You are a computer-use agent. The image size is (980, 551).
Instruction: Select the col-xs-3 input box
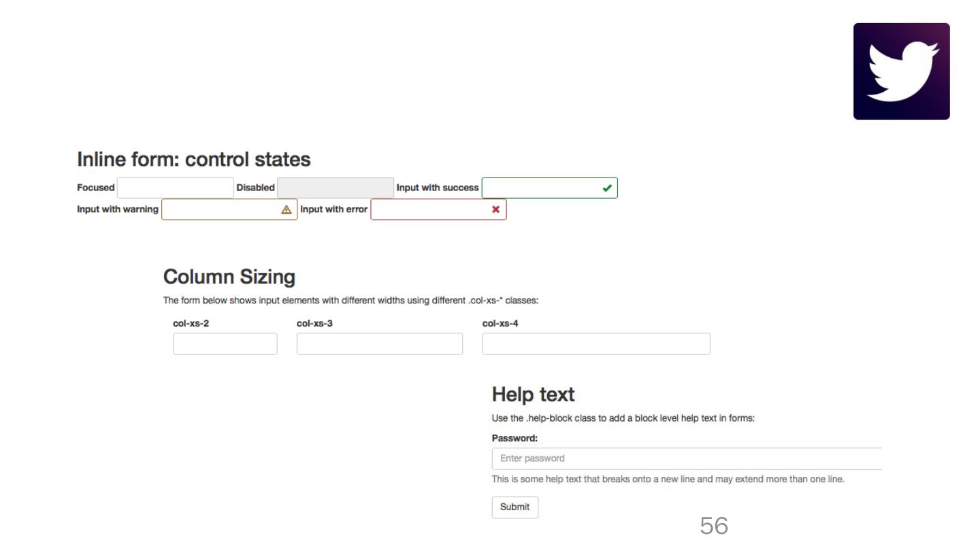[379, 344]
